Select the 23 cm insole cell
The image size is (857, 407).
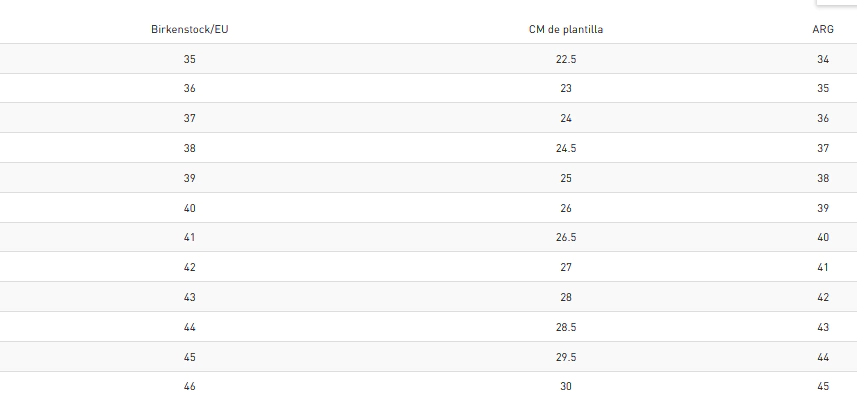pyautogui.click(x=566, y=89)
